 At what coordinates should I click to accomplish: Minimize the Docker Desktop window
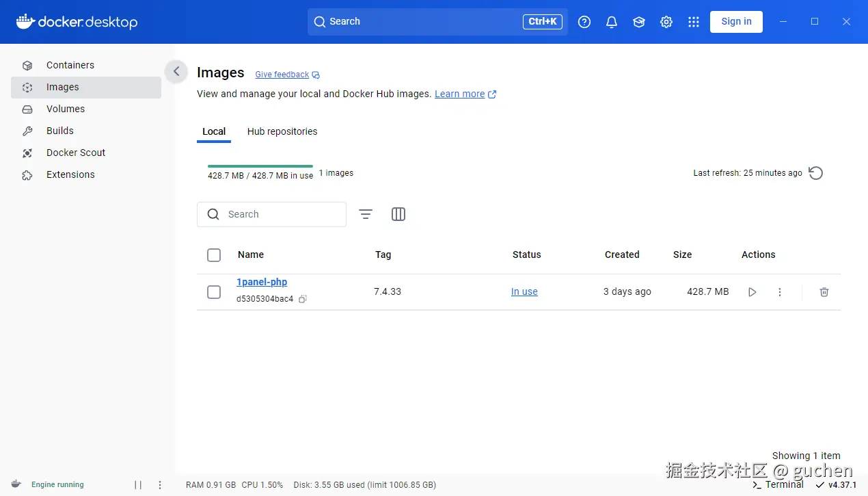pyautogui.click(x=783, y=22)
